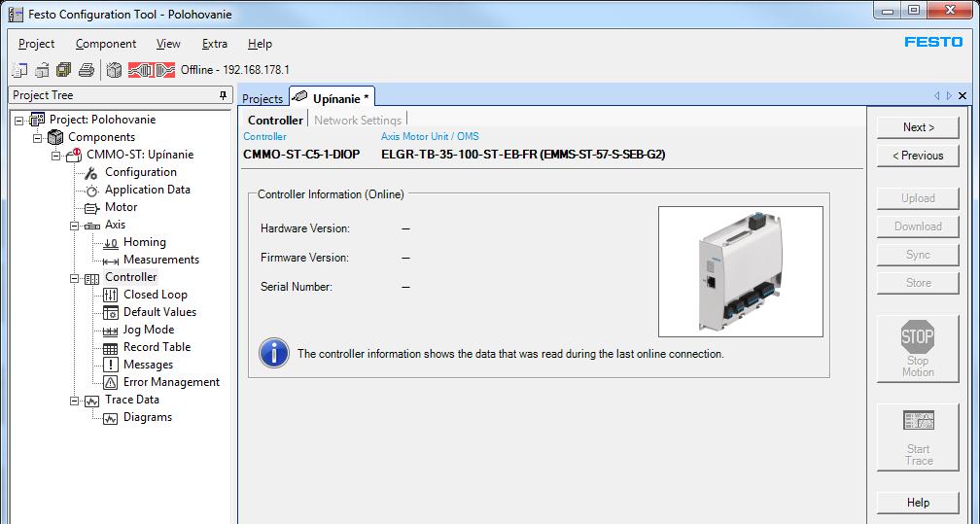Viewport: 980px width, 524px height.
Task: Click the Store button
Action: pyautogui.click(x=918, y=283)
